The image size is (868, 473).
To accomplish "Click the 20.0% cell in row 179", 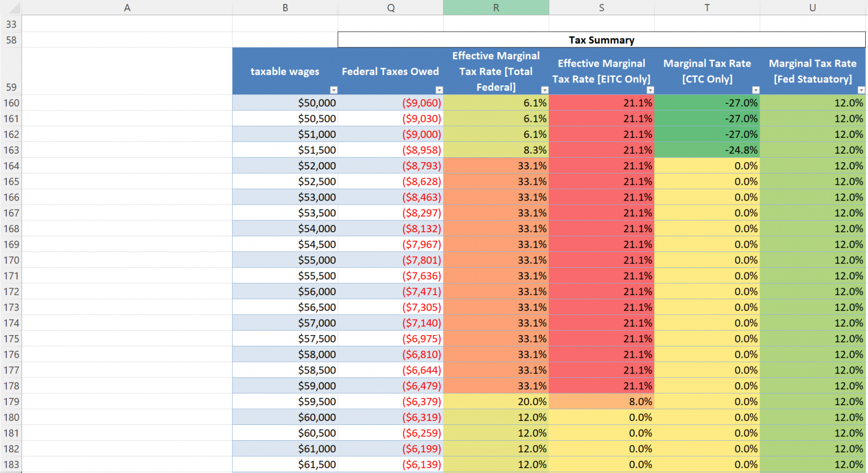I will pyautogui.click(x=496, y=401).
